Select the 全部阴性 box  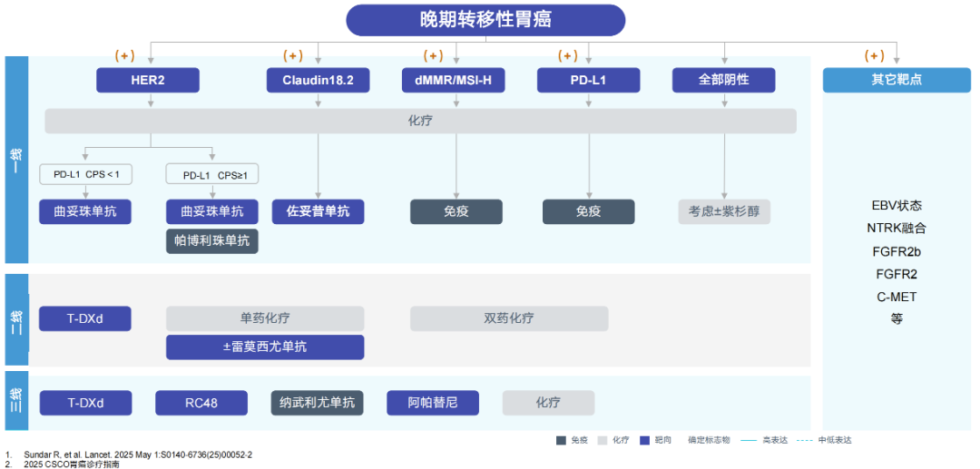[724, 81]
